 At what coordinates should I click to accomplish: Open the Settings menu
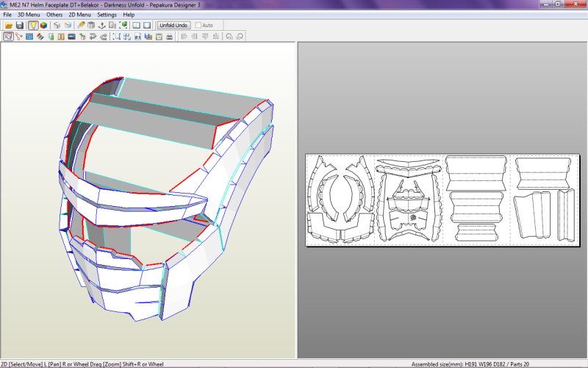tap(107, 15)
